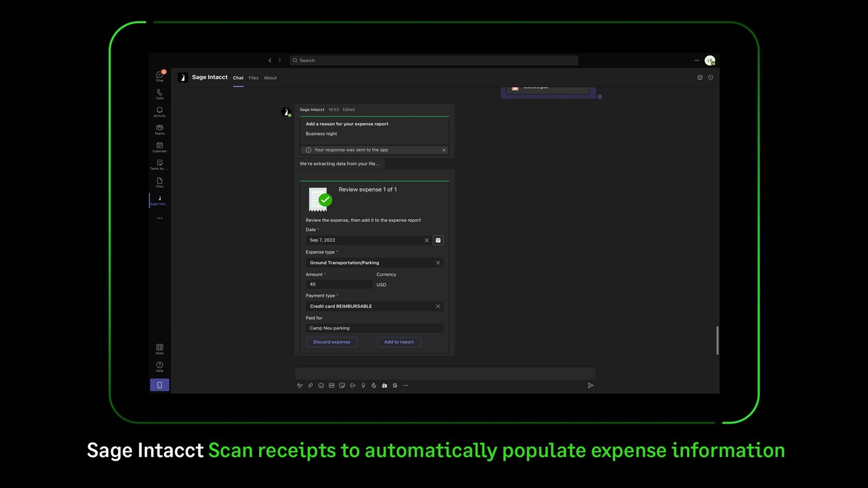Open the emoji picker
This screenshot has width=868, height=488.
click(x=321, y=386)
